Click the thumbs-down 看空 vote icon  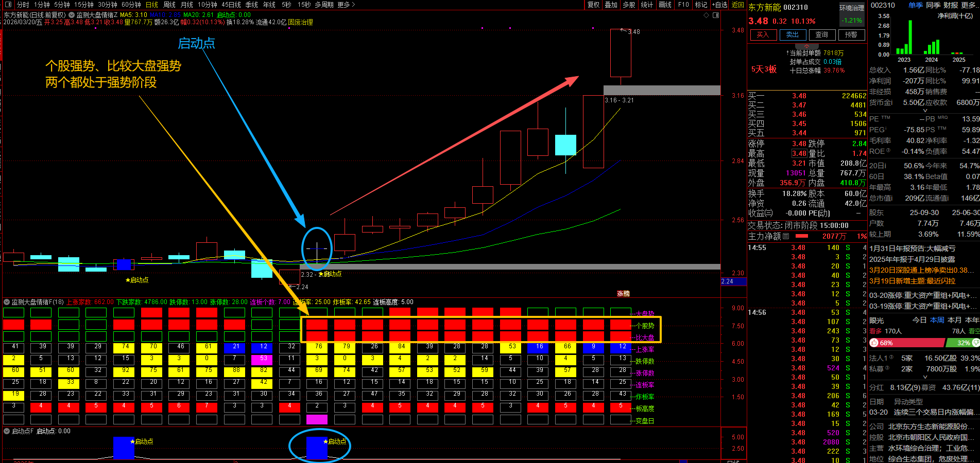(x=976, y=343)
